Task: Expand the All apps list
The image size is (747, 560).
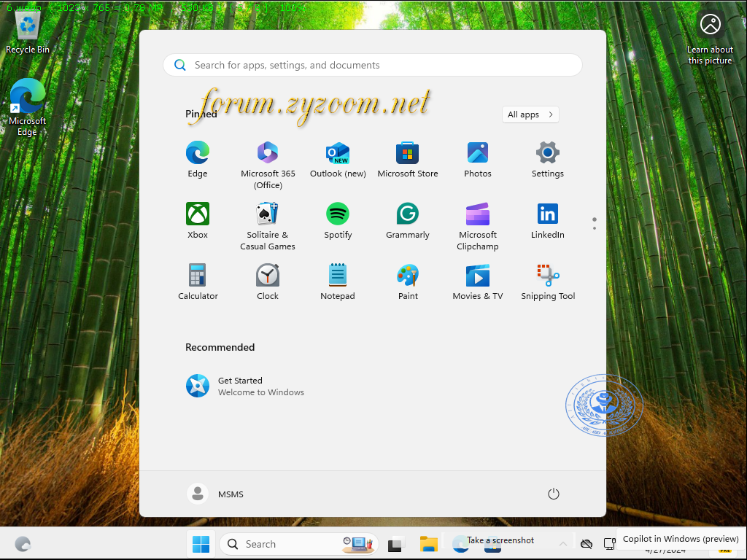Action: (530, 114)
